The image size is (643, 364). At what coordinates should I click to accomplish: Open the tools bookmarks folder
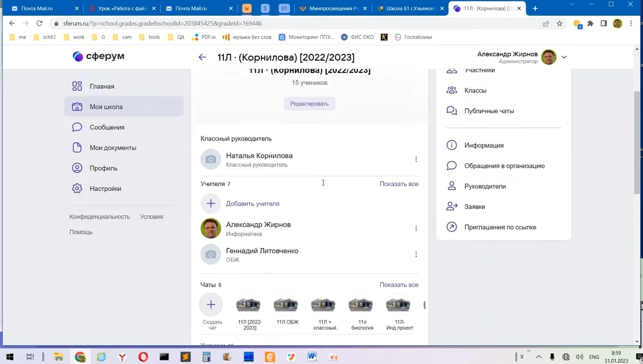click(x=149, y=37)
